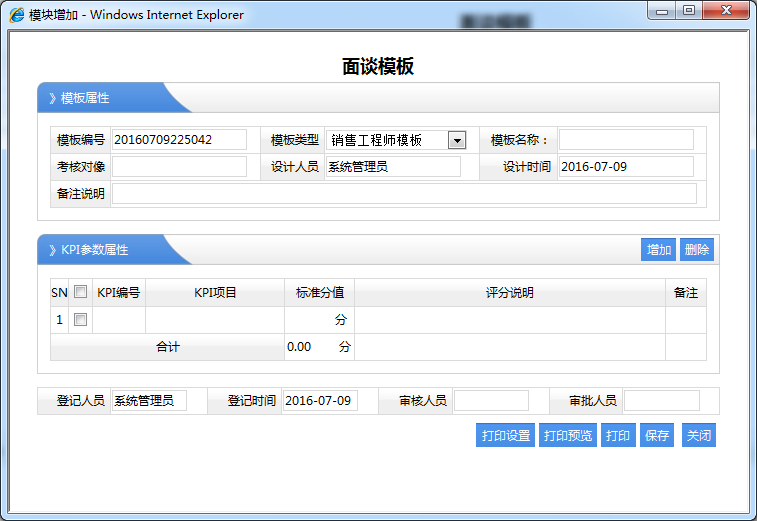Select the 设计时间 date field
This screenshot has width=757, height=521.
pos(626,167)
